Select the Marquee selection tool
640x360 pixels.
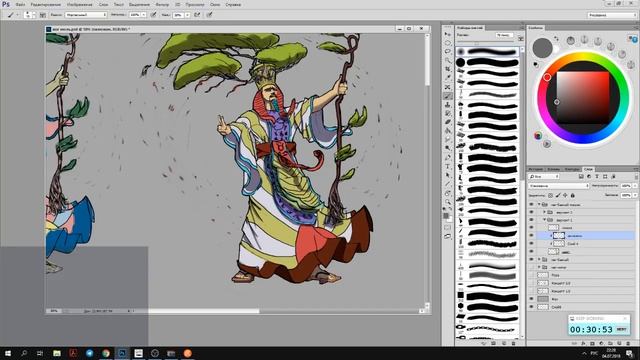click(x=448, y=42)
